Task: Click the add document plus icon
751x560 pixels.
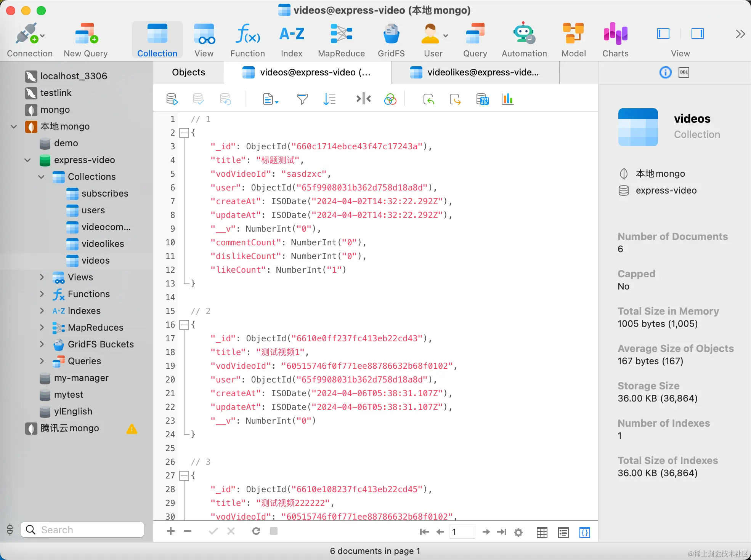Action: click(171, 531)
